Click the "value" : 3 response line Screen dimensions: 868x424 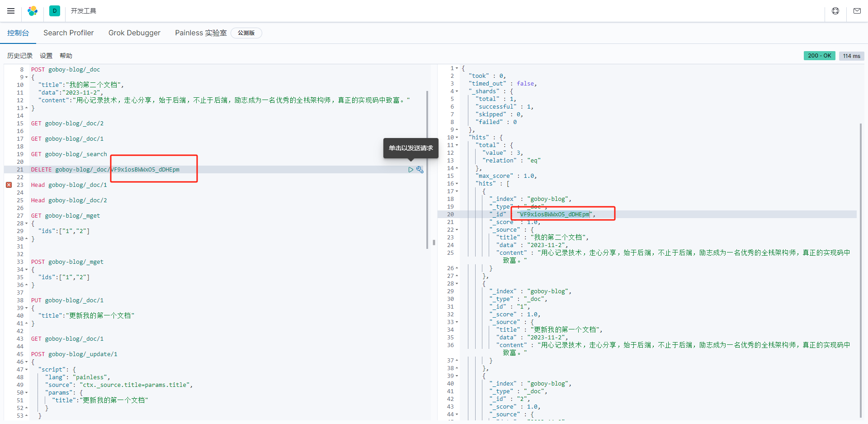(503, 153)
